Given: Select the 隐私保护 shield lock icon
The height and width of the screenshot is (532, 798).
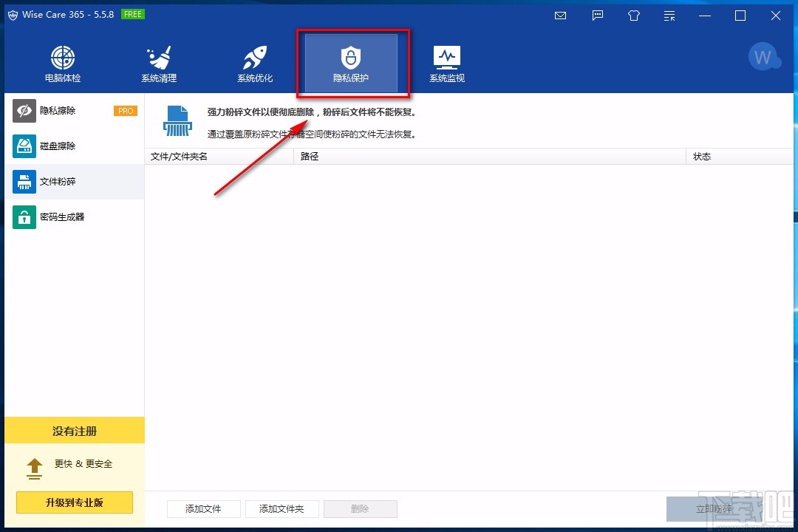Looking at the screenshot, I should click(x=351, y=58).
